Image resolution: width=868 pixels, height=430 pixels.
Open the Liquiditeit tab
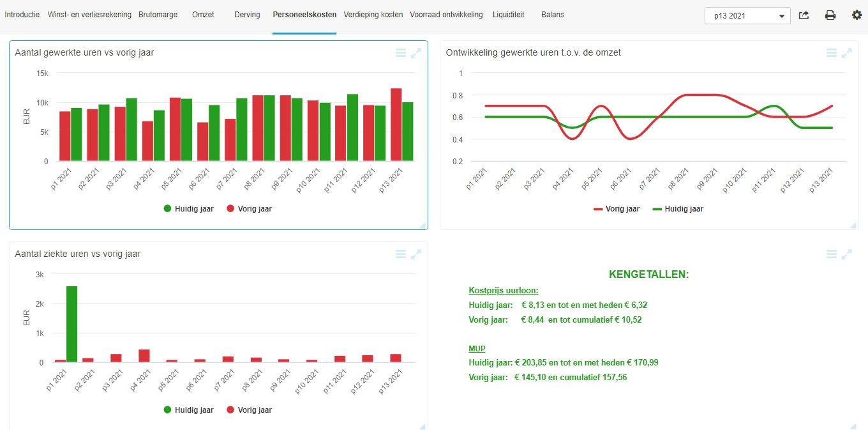pyautogui.click(x=508, y=15)
